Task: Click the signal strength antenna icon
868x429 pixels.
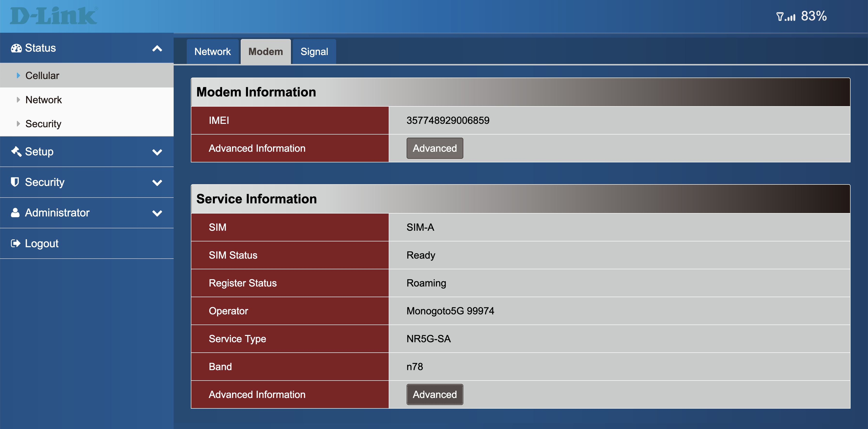Action: 785,16
